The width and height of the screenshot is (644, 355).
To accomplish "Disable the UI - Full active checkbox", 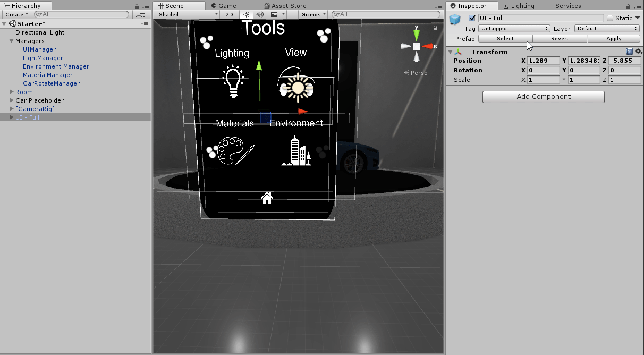I will pos(472,18).
